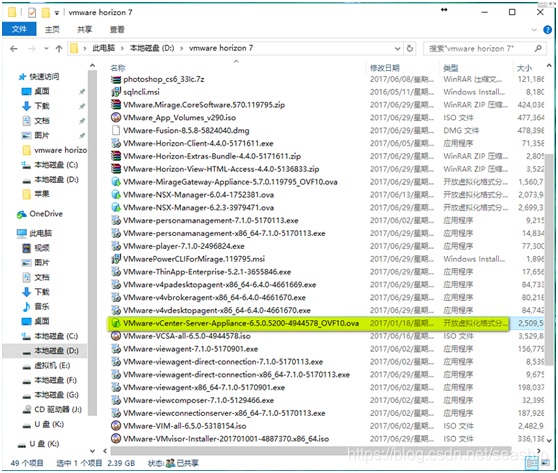Screen dimensions: 558x473
Task: Click the Forward navigation arrow
Action: (32, 48)
